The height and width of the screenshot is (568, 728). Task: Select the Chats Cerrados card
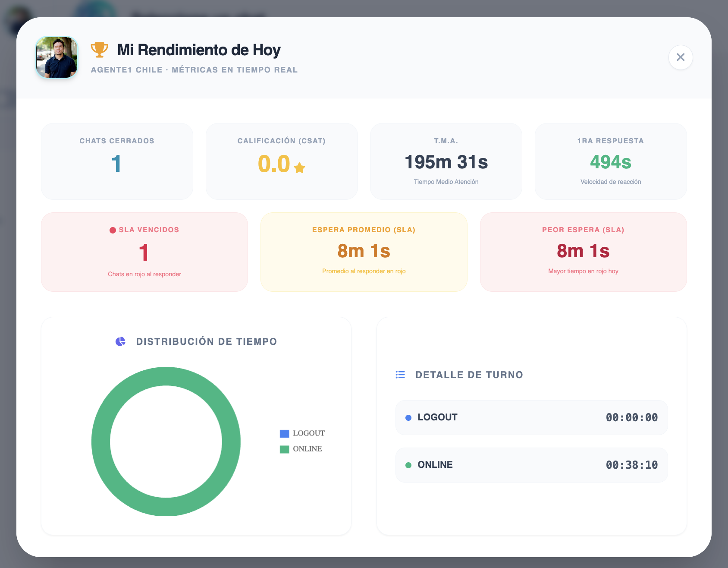(x=117, y=161)
